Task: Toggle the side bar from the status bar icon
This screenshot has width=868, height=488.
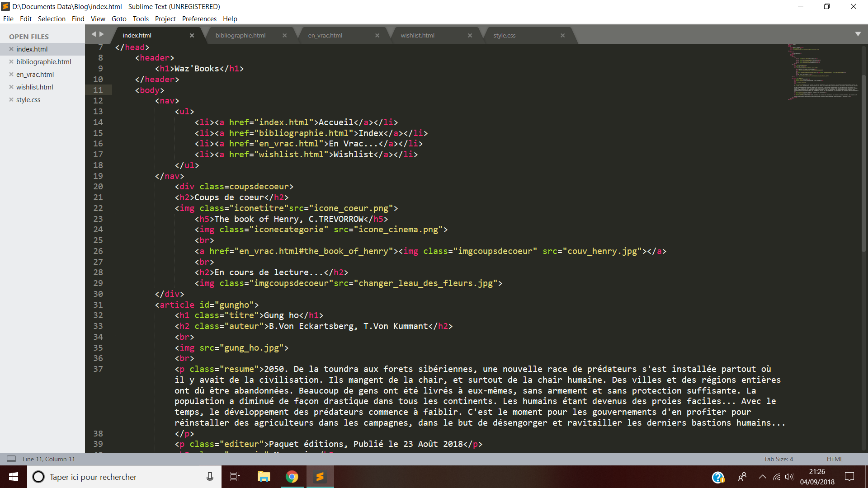Action: point(11,459)
